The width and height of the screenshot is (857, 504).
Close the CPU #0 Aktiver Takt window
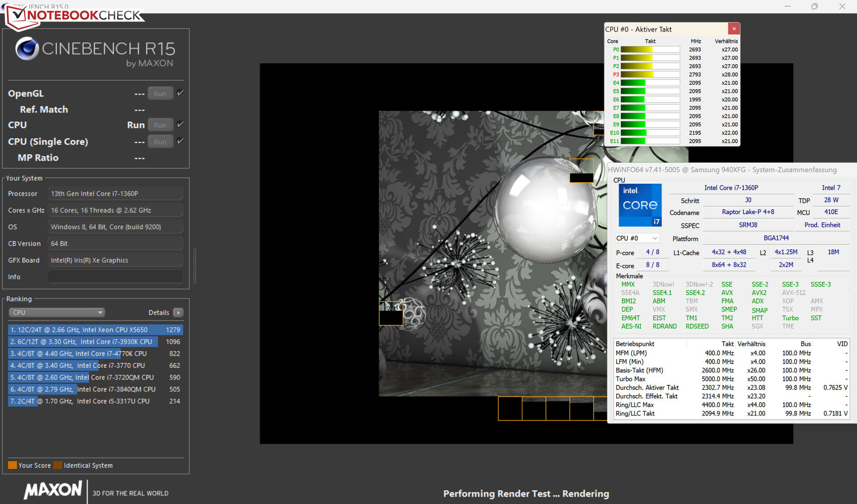click(734, 29)
